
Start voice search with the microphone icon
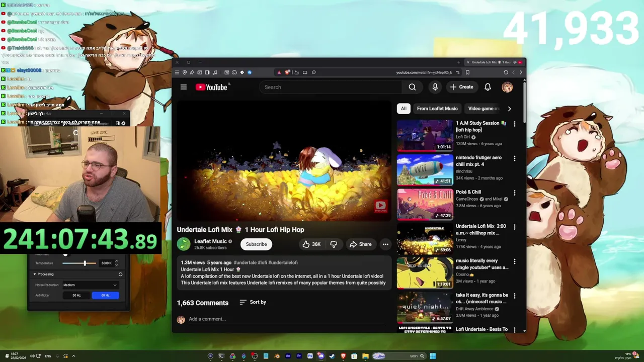[x=435, y=87]
